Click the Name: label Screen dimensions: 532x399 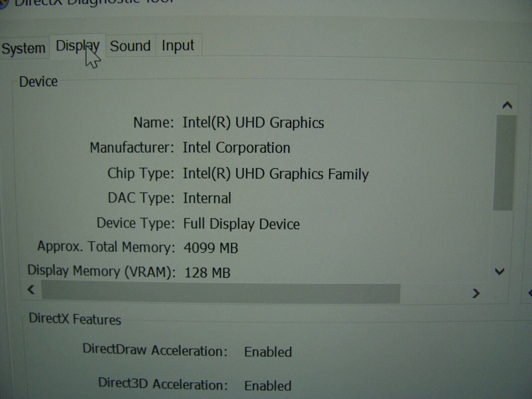click(153, 123)
